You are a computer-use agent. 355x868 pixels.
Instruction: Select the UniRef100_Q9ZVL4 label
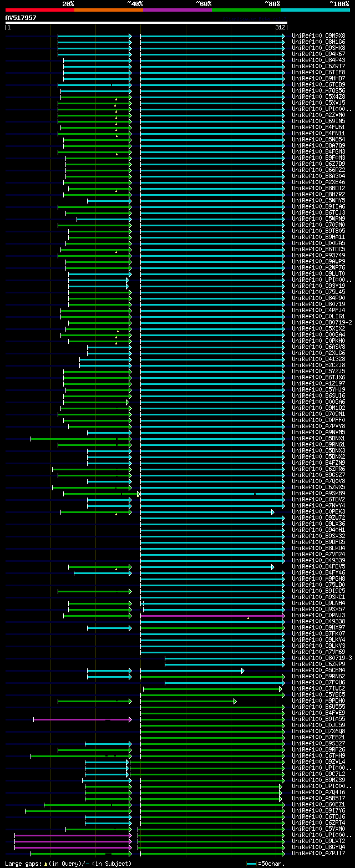318,762
